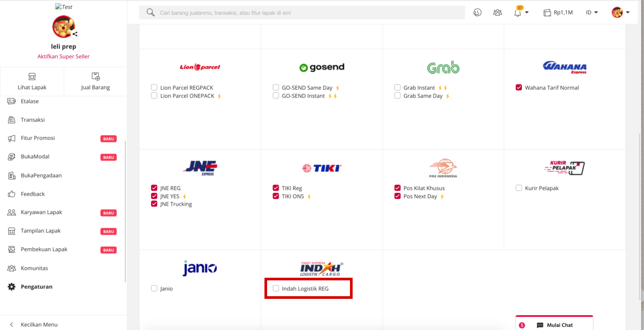This screenshot has height=330, width=644.
Task: Focus the search field for barang jualanmu
Action: 306,13
